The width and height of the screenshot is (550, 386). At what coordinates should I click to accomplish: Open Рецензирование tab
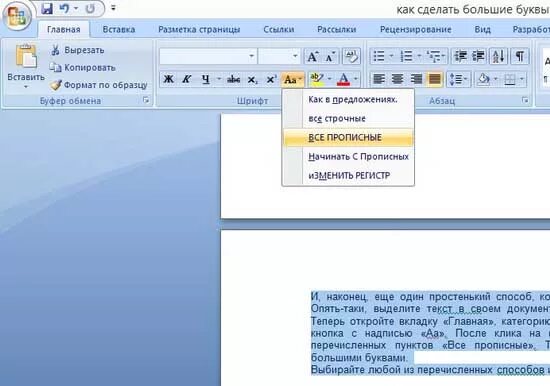[416, 29]
